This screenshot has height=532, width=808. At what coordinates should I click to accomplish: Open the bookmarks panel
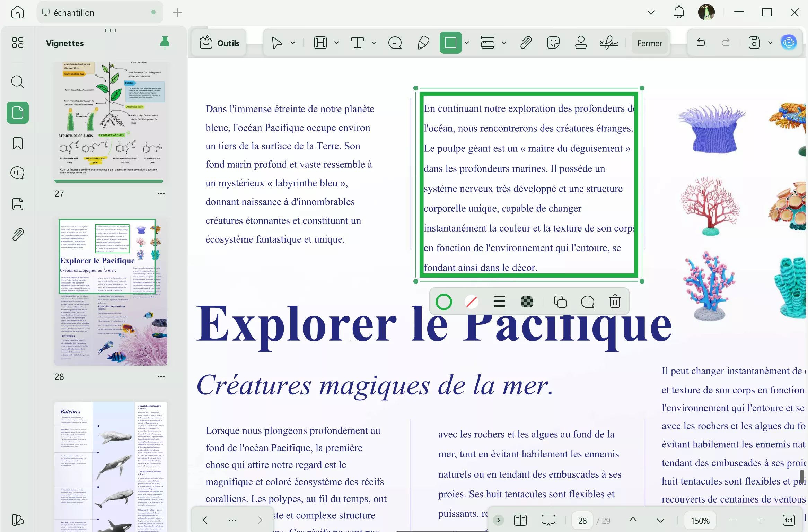pyautogui.click(x=17, y=143)
